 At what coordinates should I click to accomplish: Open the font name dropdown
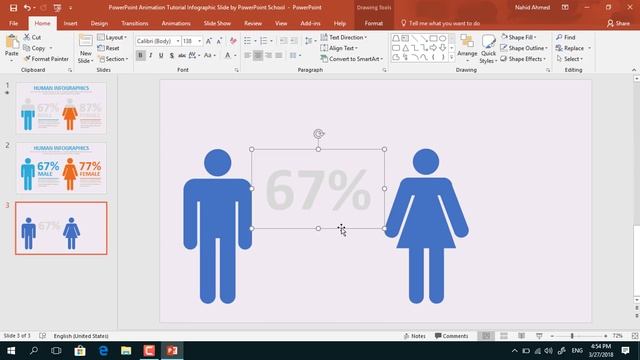click(178, 41)
